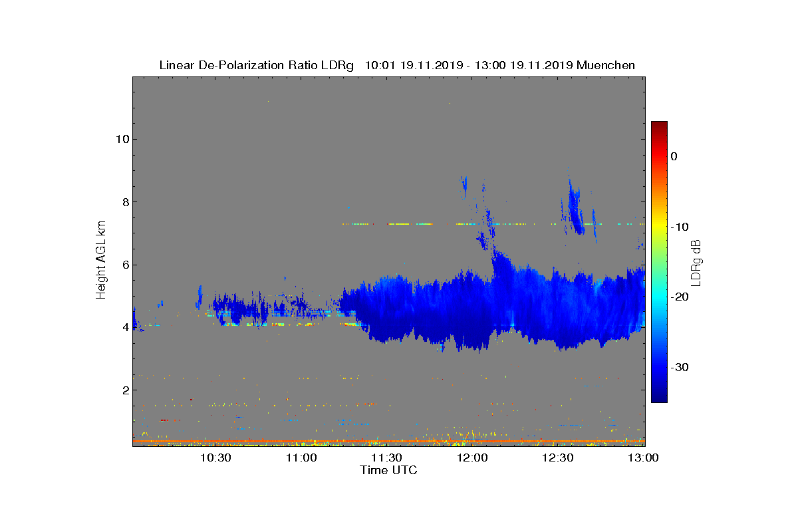Click the 11:00 time tick label
The height and width of the screenshot is (532, 798).
tap(301, 458)
